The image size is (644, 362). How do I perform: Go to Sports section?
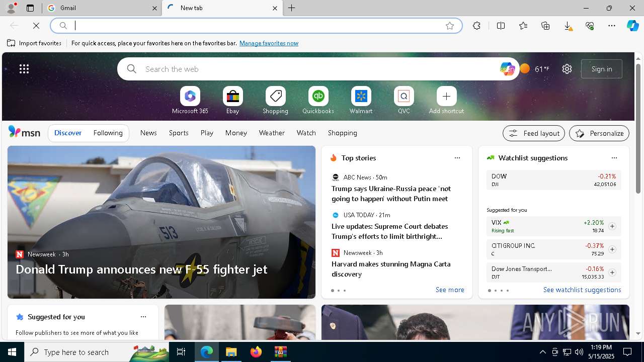point(179,133)
